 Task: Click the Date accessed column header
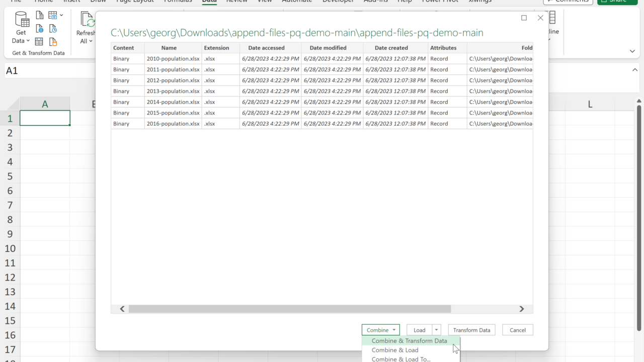pyautogui.click(x=271, y=48)
